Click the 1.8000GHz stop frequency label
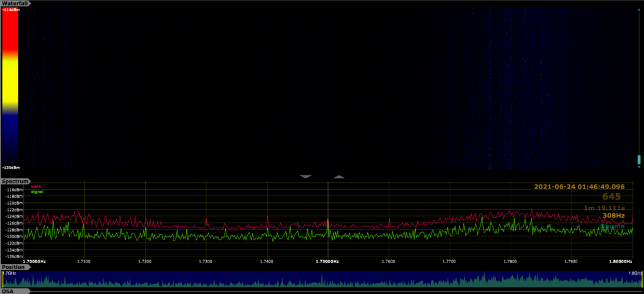Image resolution: width=644 pixels, height=294 pixels. click(x=619, y=261)
